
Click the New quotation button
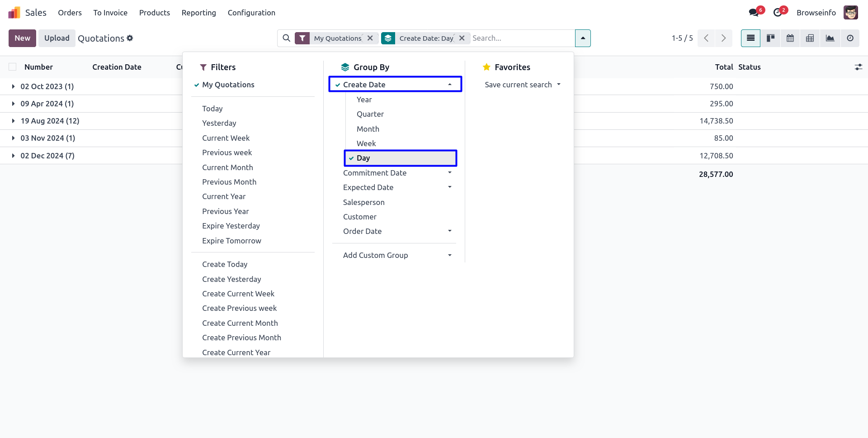[22, 38]
